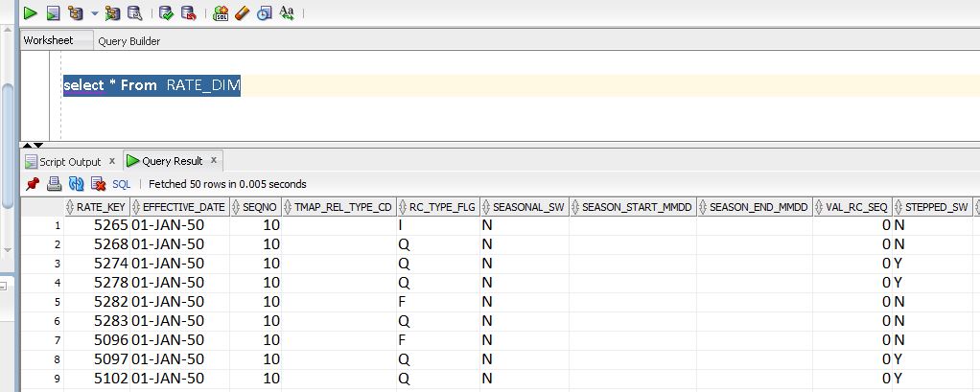980x392 pixels.
Task: Rollback changes using the database undo icon
Action: pyautogui.click(x=188, y=13)
